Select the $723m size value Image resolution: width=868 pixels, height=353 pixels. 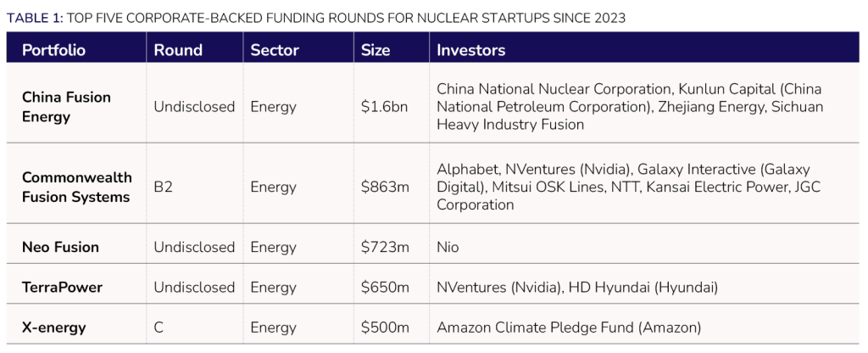point(385,247)
